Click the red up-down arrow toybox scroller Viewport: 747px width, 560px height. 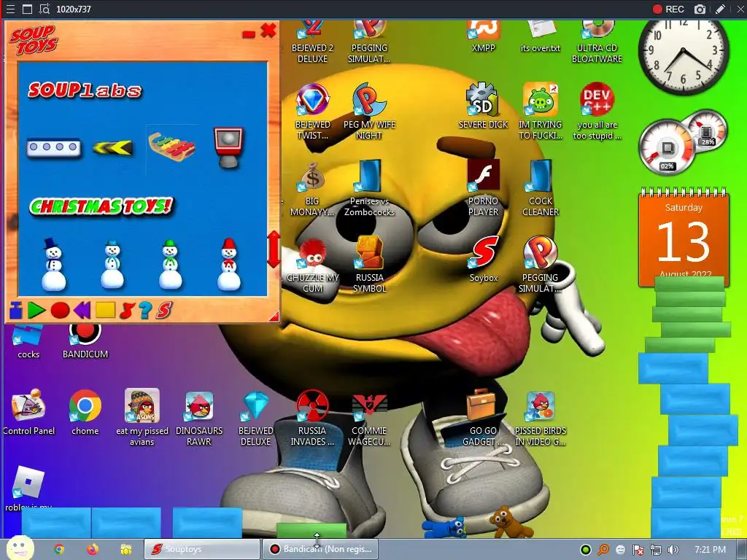[x=274, y=249]
